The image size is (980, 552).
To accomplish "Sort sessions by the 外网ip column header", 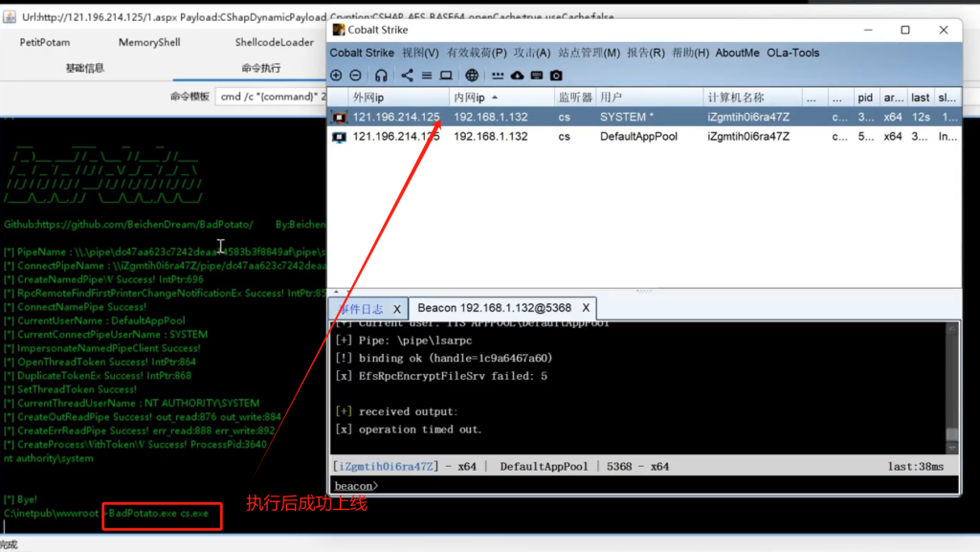I will pyautogui.click(x=399, y=98).
